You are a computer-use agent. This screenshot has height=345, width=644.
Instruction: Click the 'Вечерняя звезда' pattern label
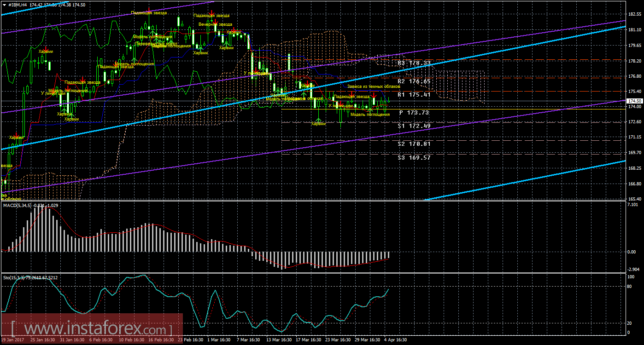tap(215, 24)
